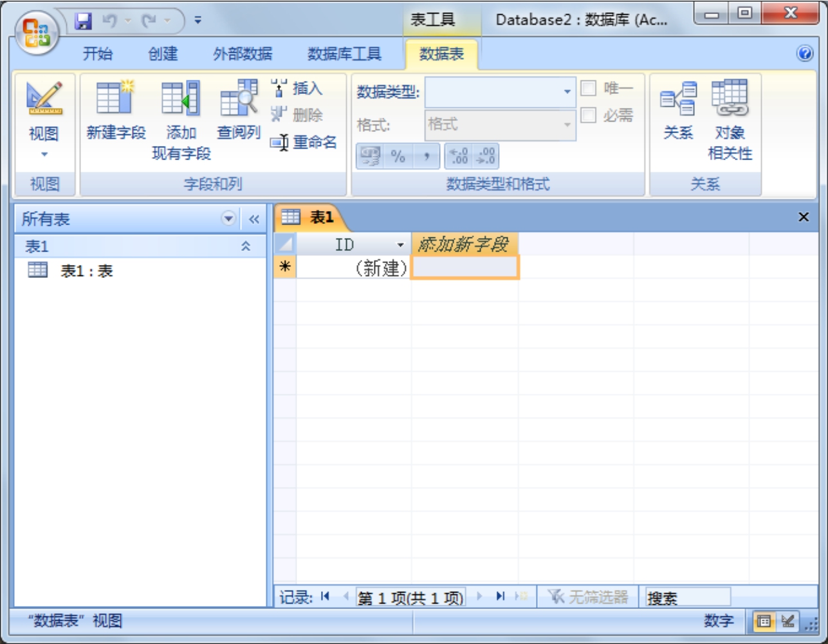Screen dimensions: 828x644
Task: Open the Lookup Column (查阅列) tool
Action: pos(239,100)
